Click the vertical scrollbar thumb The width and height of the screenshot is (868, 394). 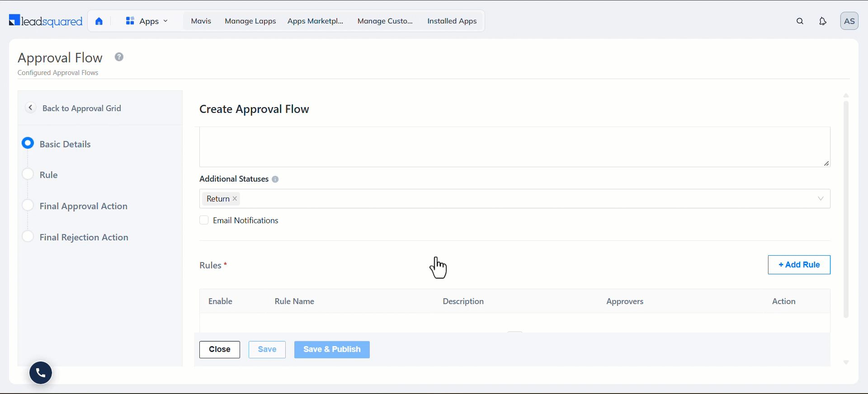(x=846, y=209)
